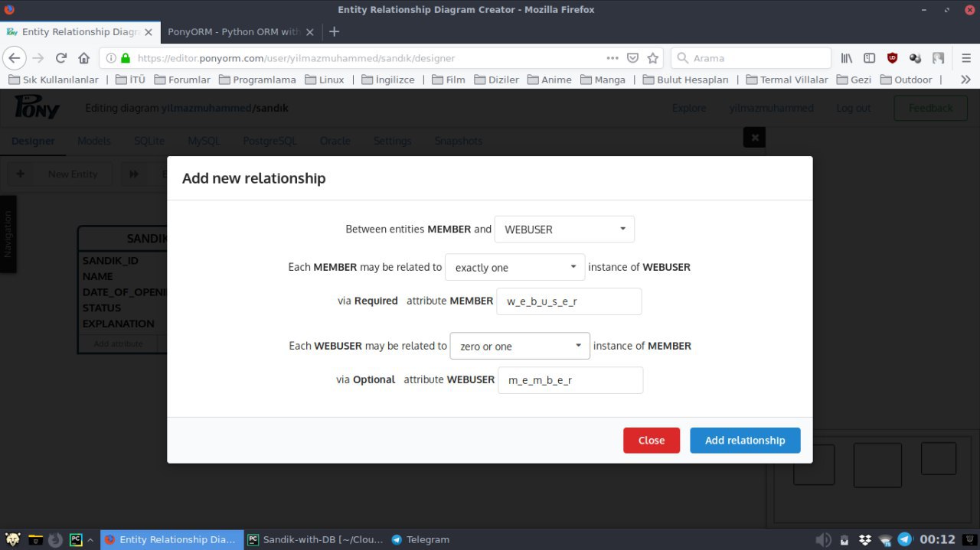
Task: Bookmark this page with star icon
Action: 653,58
